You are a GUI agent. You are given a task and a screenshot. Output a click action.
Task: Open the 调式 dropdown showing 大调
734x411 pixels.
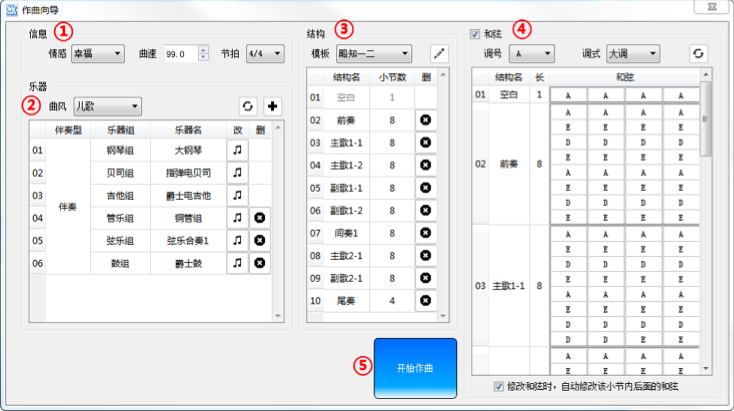633,54
